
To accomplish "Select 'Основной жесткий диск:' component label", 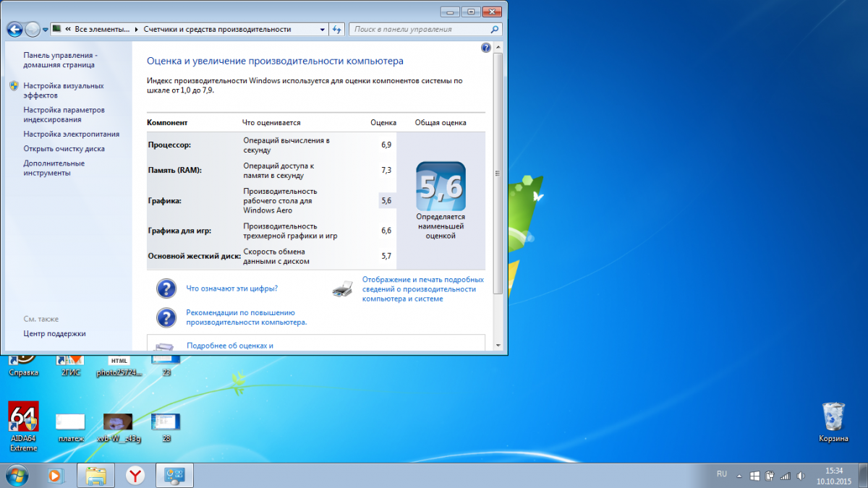I will point(194,256).
